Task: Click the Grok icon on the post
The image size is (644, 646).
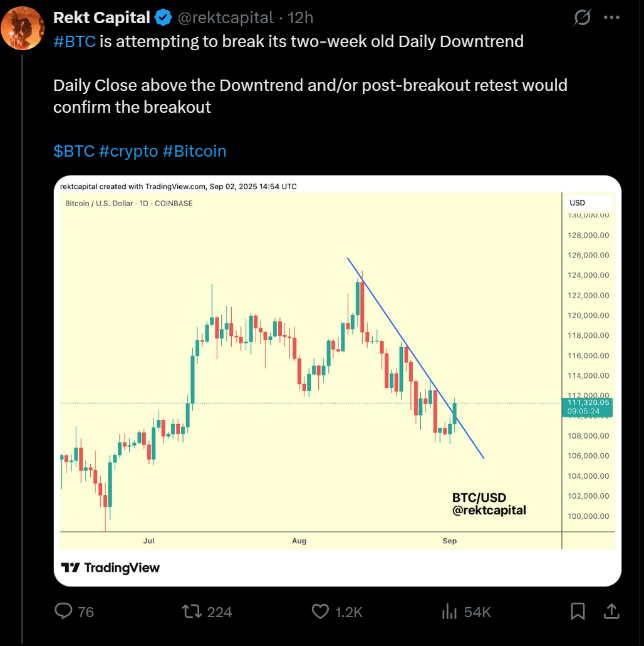Action: tap(582, 18)
